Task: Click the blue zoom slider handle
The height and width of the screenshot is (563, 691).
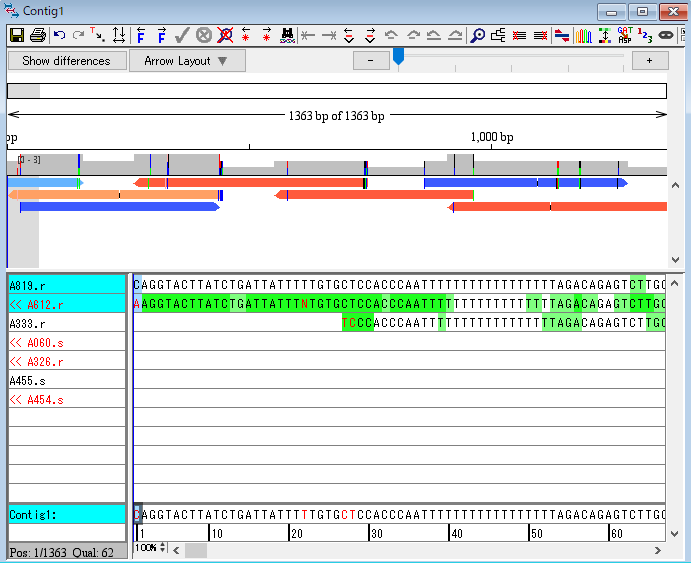Action: 398,56
